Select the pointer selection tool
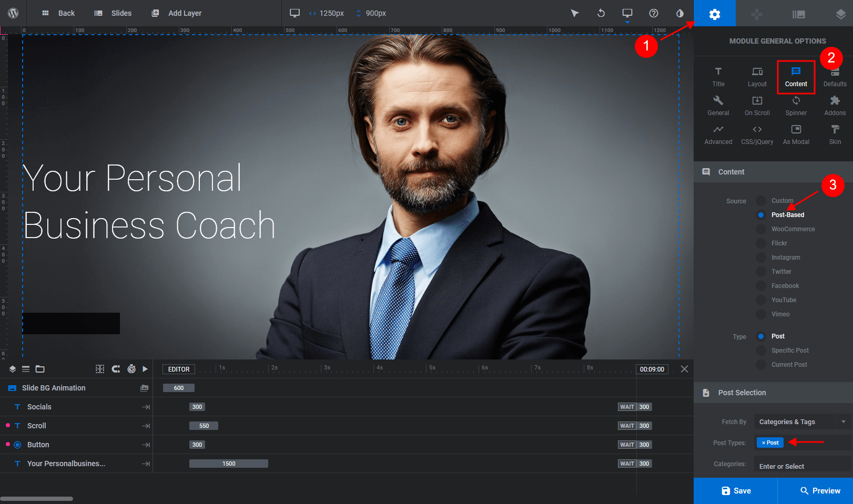Image resolution: width=853 pixels, height=504 pixels. click(x=575, y=13)
